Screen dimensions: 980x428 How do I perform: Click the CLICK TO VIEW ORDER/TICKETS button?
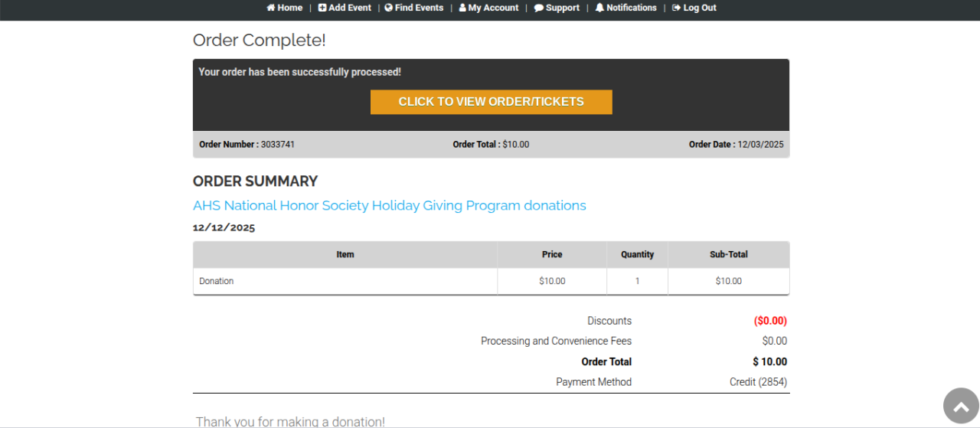point(491,102)
